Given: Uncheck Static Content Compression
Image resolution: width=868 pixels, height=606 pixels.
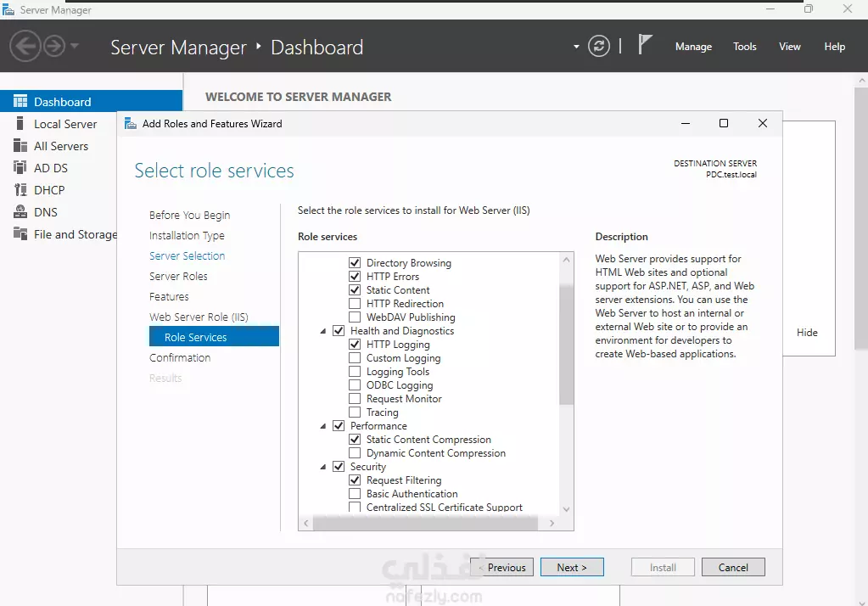Looking at the screenshot, I should coord(355,440).
